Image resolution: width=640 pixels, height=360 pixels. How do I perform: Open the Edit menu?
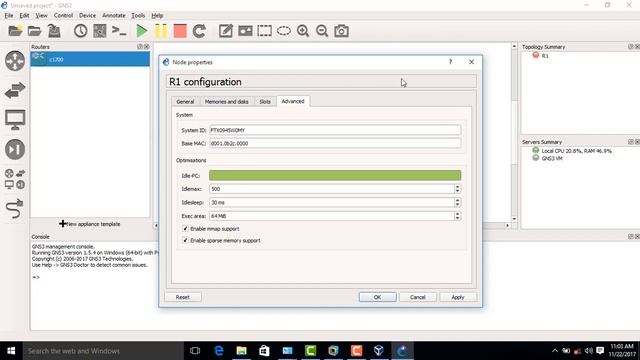point(24,16)
